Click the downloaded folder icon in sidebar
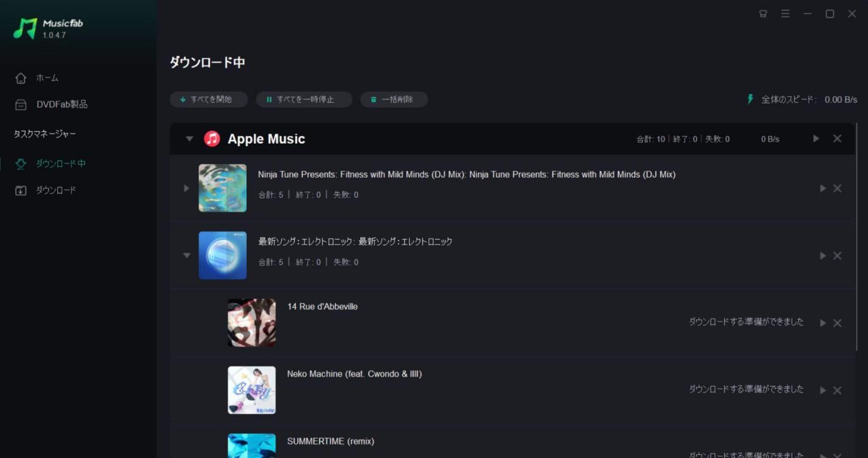This screenshot has height=458, width=868. tap(21, 190)
